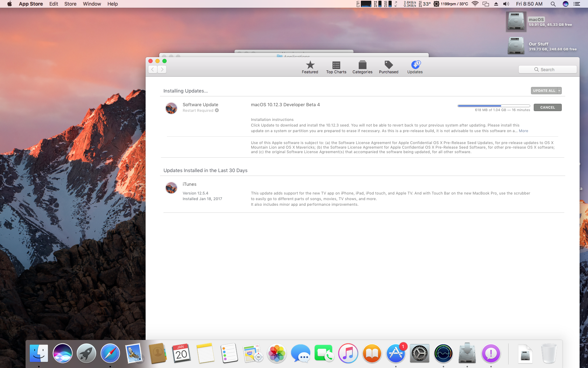
Task: Expand instructions with the More link
Action: [523, 131]
